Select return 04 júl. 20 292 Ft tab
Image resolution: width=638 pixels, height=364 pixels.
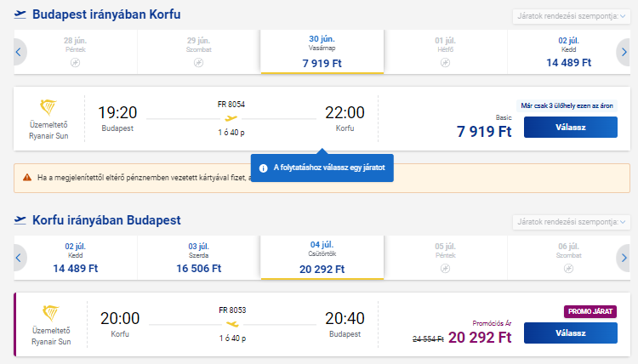322,258
